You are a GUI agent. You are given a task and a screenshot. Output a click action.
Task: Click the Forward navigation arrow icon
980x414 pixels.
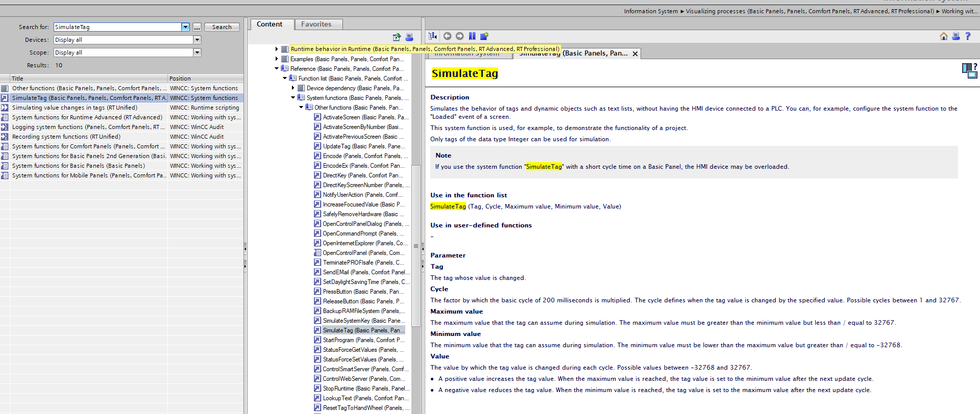click(x=459, y=36)
